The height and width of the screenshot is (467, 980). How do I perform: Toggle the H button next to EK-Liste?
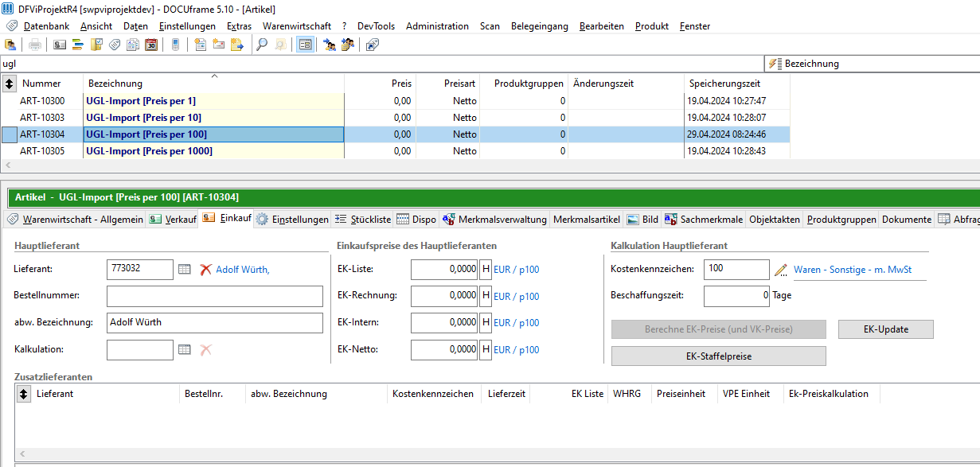pos(486,270)
